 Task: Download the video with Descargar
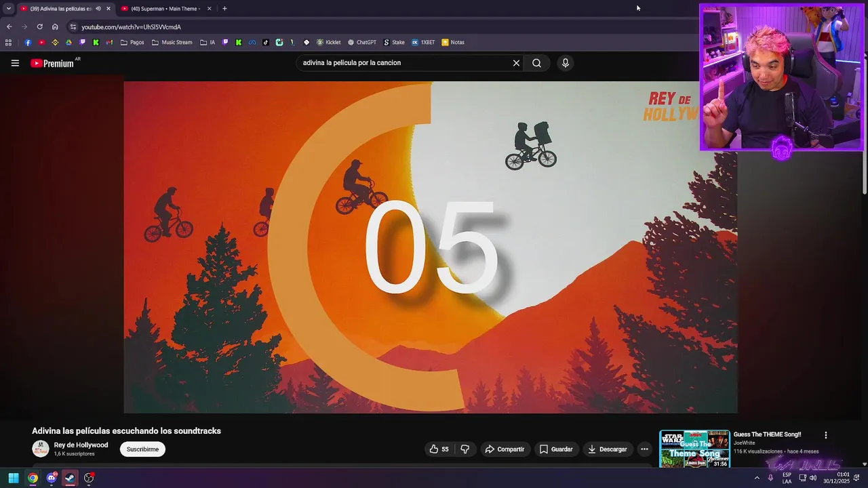tap(608, 449)
